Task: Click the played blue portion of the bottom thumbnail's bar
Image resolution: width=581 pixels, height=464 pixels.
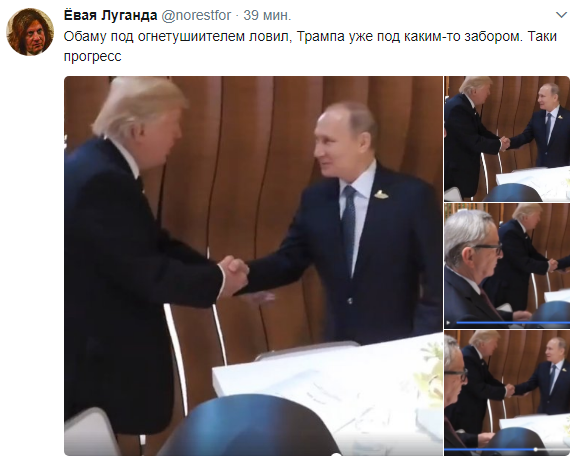Action: coord(489,450)
